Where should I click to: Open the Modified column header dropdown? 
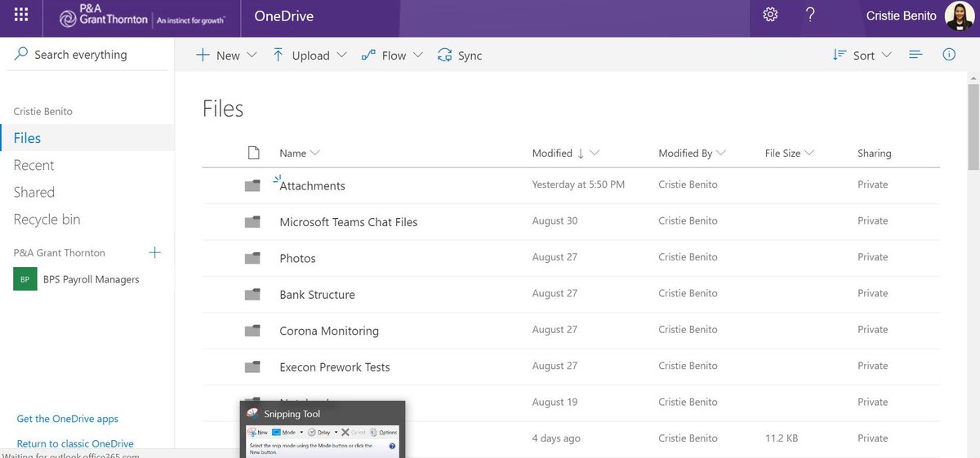[x=595, y=153]
